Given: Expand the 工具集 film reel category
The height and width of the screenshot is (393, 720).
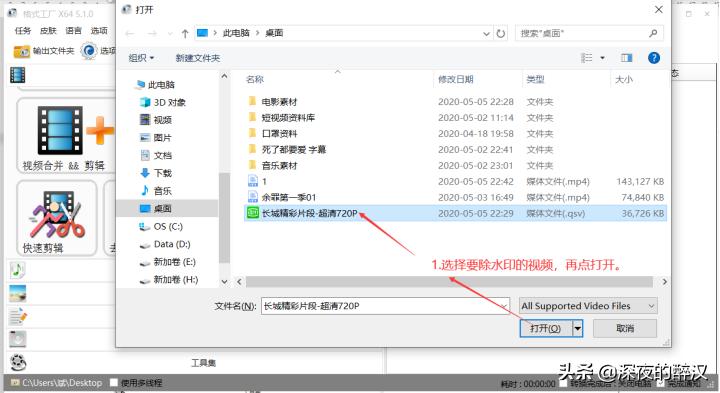Looking at the screenshot, I should (17, 362).
